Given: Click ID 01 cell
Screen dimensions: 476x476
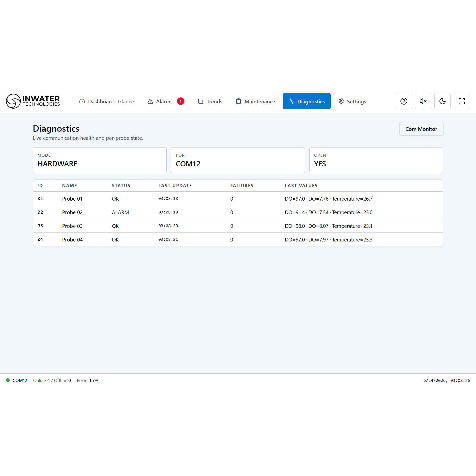Looking at the screenshot, I should click(40, 199).
